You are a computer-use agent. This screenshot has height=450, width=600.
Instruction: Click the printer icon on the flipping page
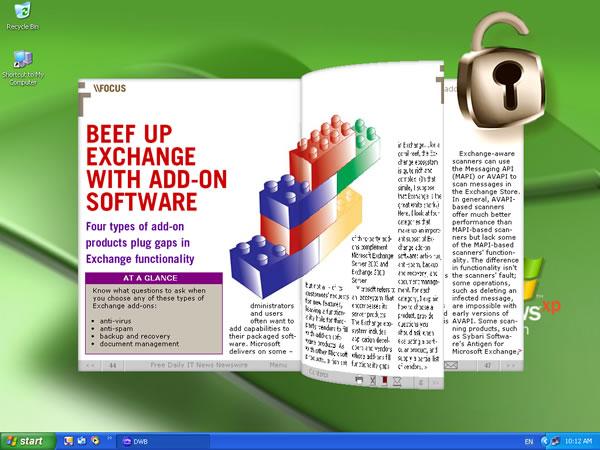tap(359, 380)
